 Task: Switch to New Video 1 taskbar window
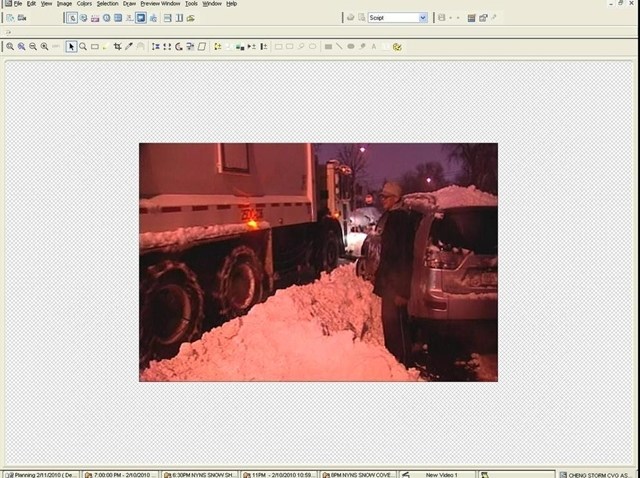(x=437, y=475)
